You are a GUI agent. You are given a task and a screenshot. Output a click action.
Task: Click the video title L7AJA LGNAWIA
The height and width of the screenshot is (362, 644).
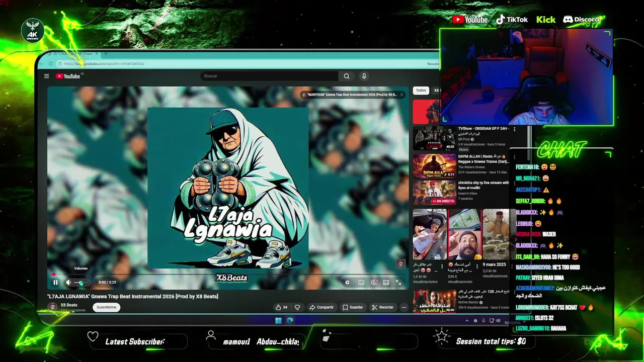(x=133, y=296)
